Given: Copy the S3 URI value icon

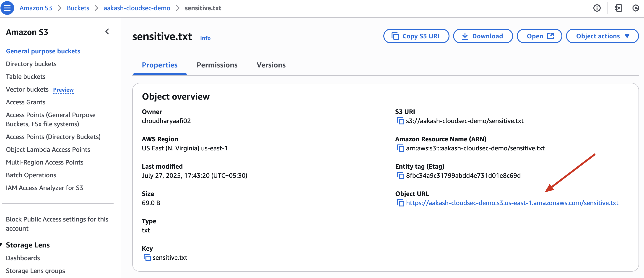Looking at the screenshot, I should pyautogui.click(x=400, y=121).
